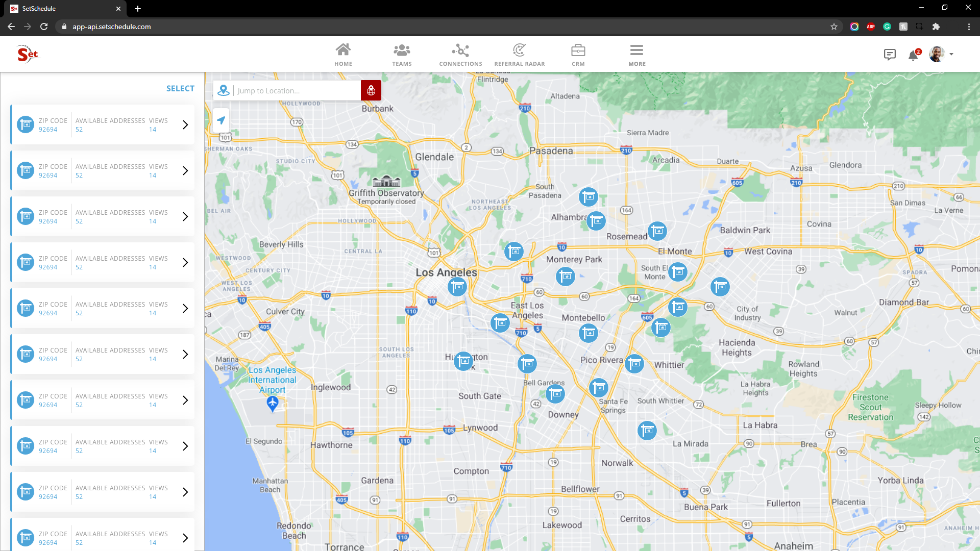Open the More hamburger menu
980x551 pixels.
point(636,55)
